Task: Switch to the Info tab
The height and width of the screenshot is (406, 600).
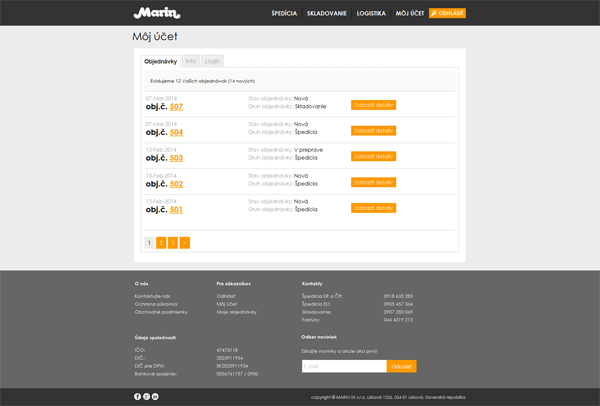Action: [x=191, y=61]
